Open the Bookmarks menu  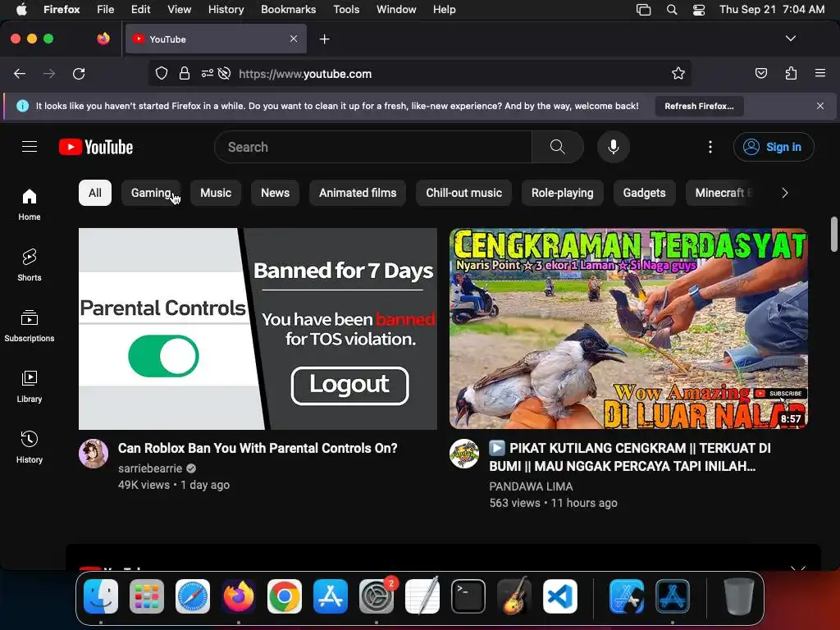tap(288, 9)
